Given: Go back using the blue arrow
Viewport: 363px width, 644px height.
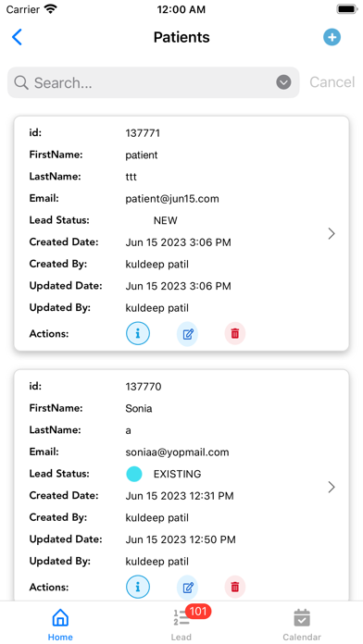Looking at the screenshot, I should 17,37.
